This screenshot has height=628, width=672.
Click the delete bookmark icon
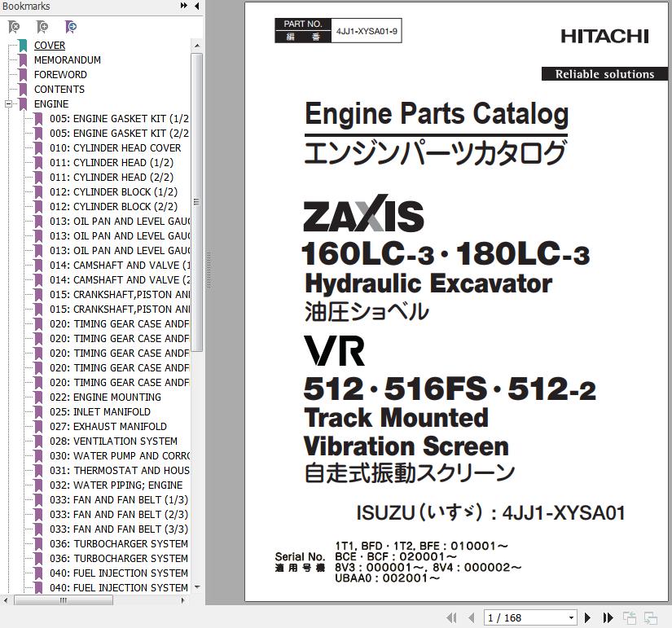(14, 27)
